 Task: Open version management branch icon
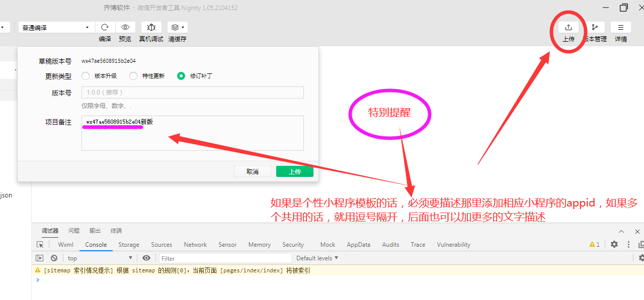click(595, 27)
